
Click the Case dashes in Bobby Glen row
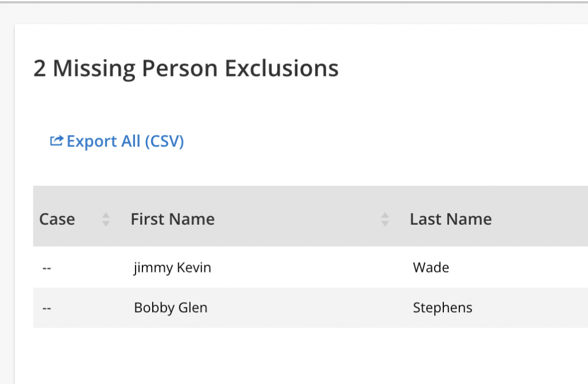pyautogui.click(x=47, y=308)
